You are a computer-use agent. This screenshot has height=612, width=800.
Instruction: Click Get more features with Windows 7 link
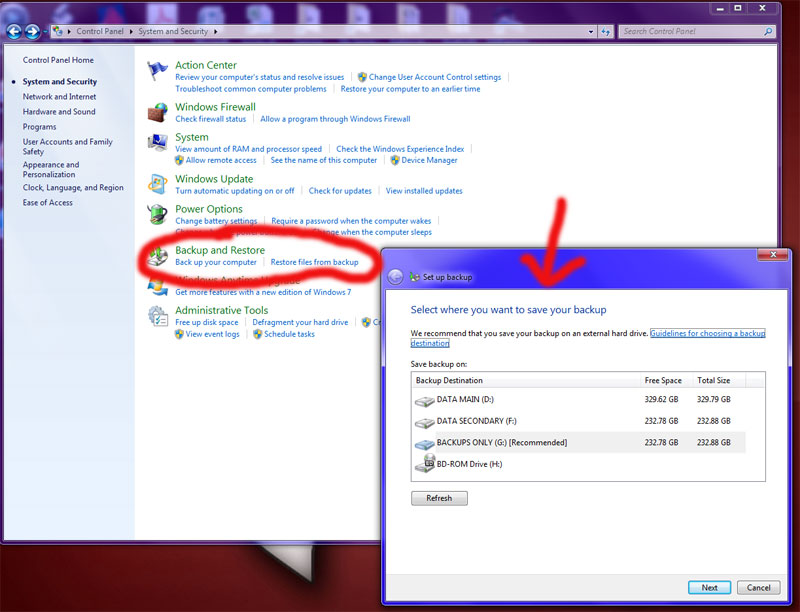263,292
